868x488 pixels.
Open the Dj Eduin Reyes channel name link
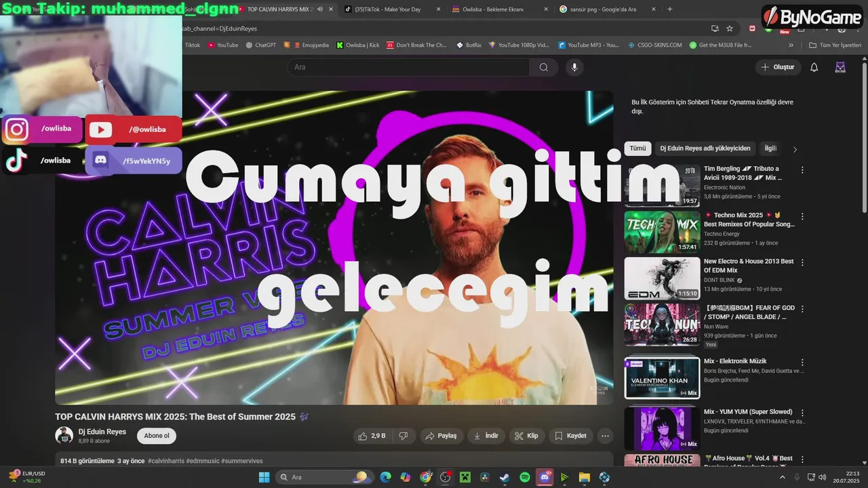point(102,432)
